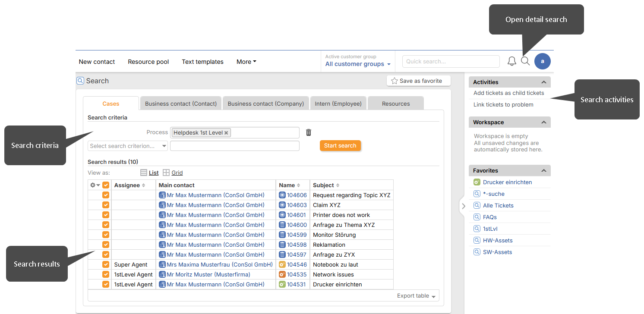Collapse the right sidebar with chevron
This screenshot has height=314, width=644.
pos(464,206)
